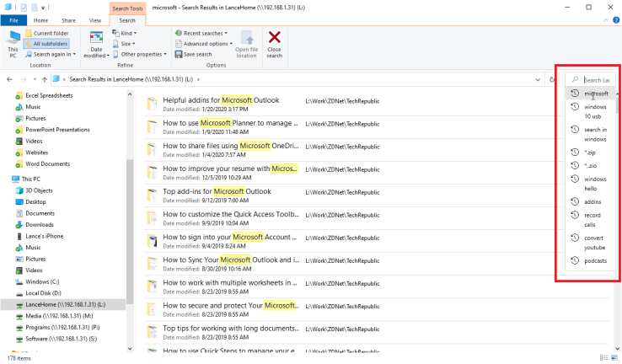Open Other properties dropdown
The width and height of the screenshot is (622, 364).
tap(140, 54)
